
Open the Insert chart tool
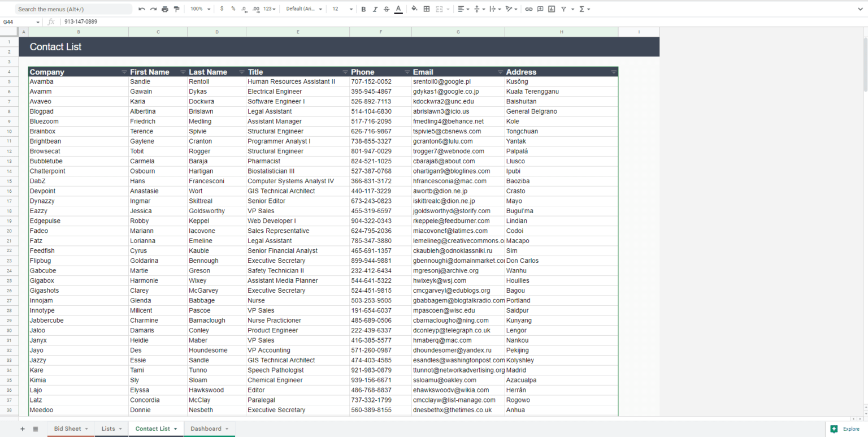(551, 8)
